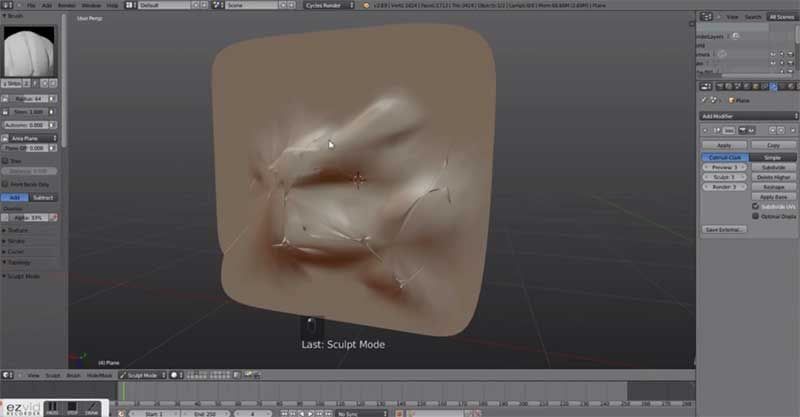The height and width of the screenshot is (417, 800).
Task: Adjust the overlay Alpha slider
Action: click(29, 217)
